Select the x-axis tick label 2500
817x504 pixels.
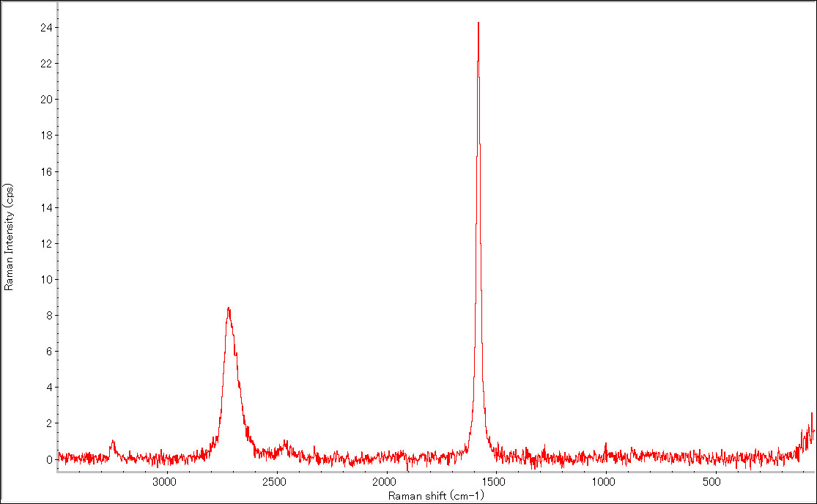pos(274,481)
